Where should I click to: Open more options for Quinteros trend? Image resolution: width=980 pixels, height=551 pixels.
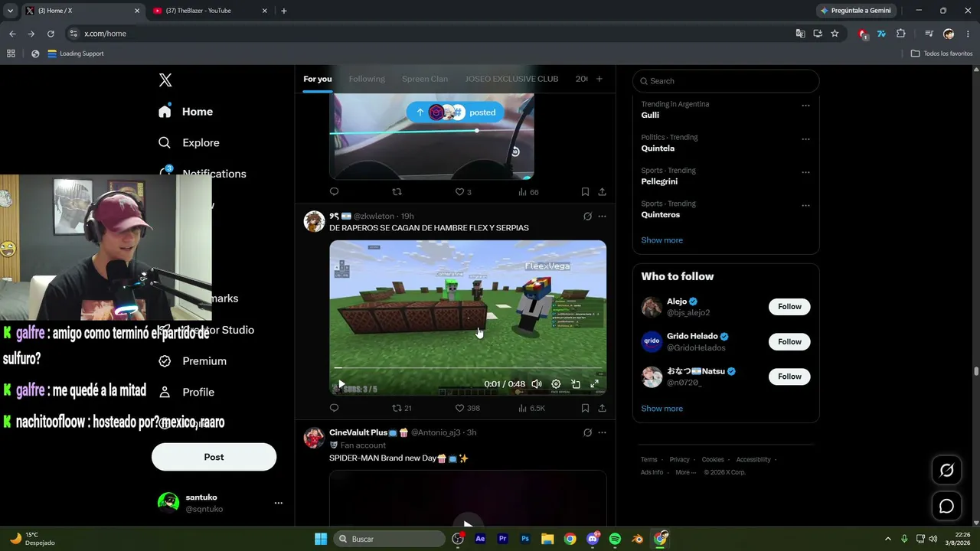click(805, 205)
